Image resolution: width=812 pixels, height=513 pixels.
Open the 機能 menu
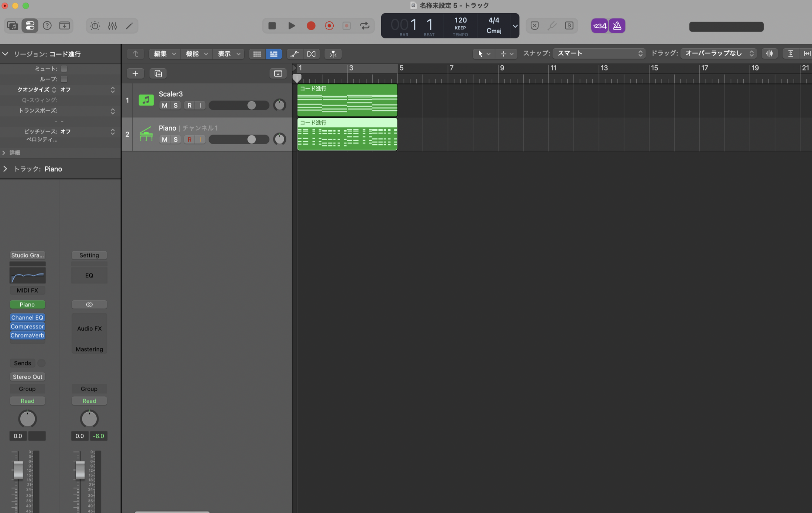pyautogui.click(x=197, y=54)
